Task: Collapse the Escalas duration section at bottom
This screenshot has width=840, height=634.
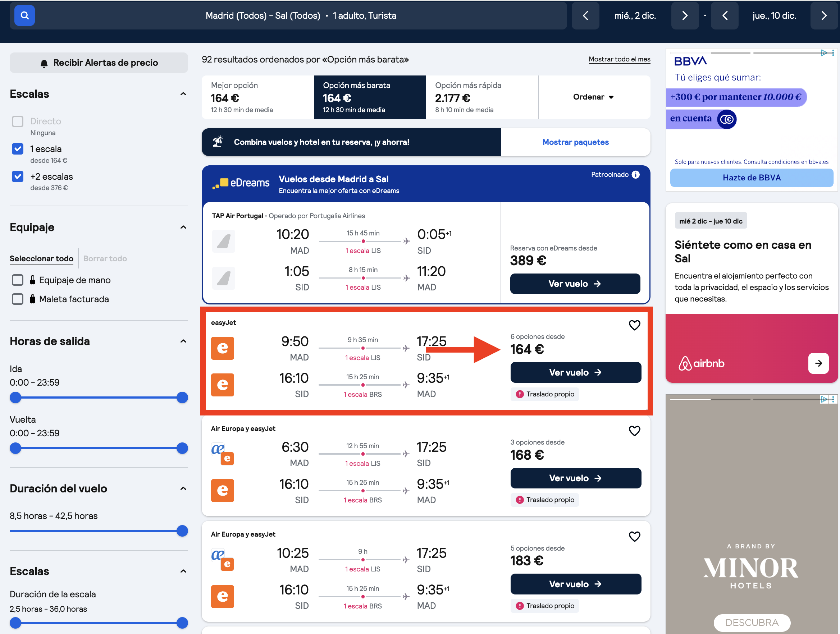Action: (x=183, y=571)
